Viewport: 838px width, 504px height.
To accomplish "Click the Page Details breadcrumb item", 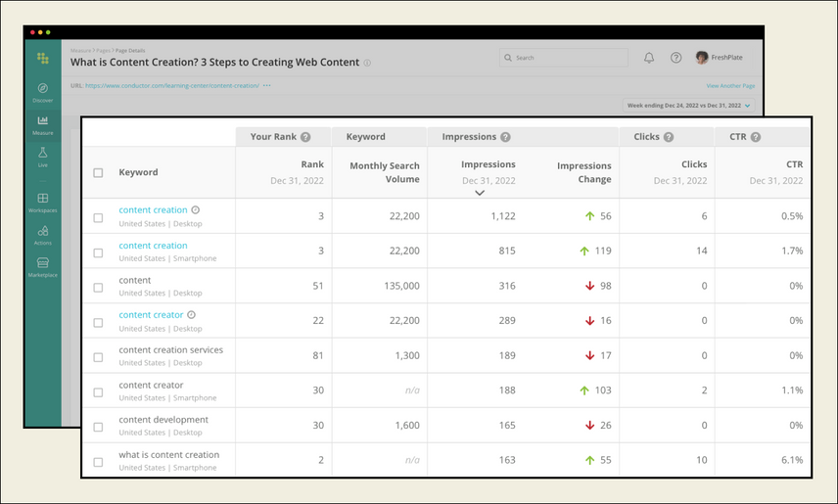I will (130, 51).
